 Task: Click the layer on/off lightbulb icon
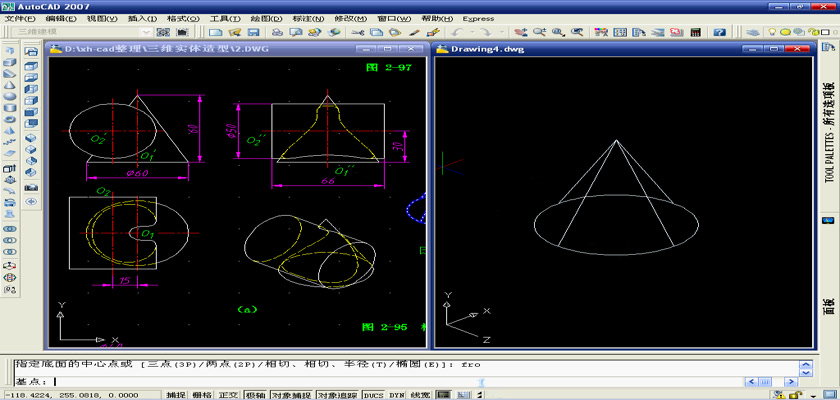[x=772, y=32]
